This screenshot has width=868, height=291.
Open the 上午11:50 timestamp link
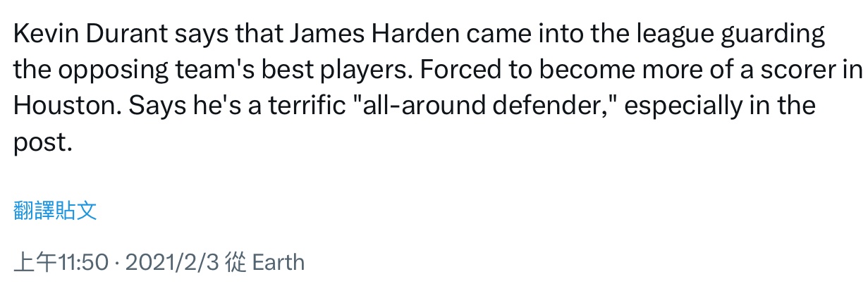click(61, 263)
